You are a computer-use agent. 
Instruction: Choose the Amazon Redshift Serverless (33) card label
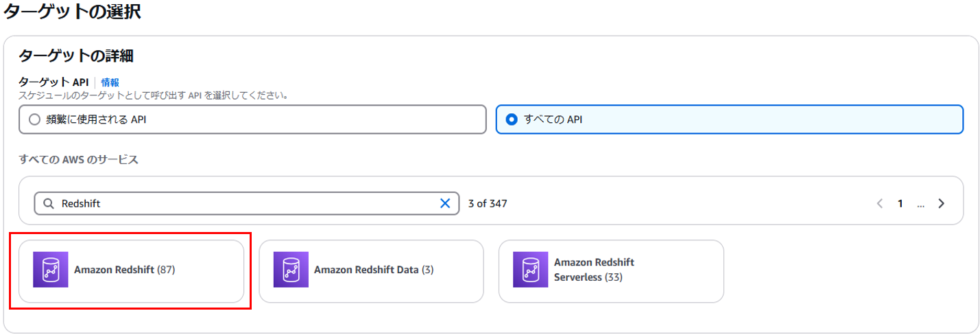[x=594, y=270]
